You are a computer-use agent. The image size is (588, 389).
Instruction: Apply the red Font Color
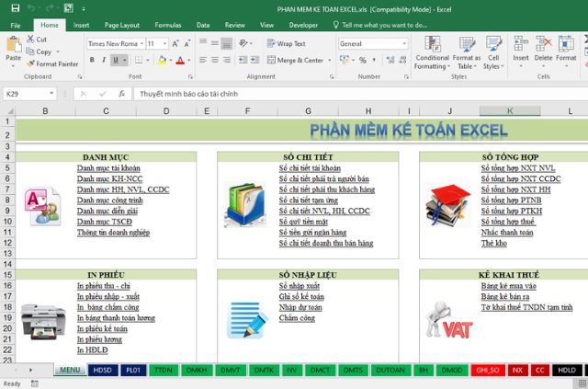pos(180,60)
